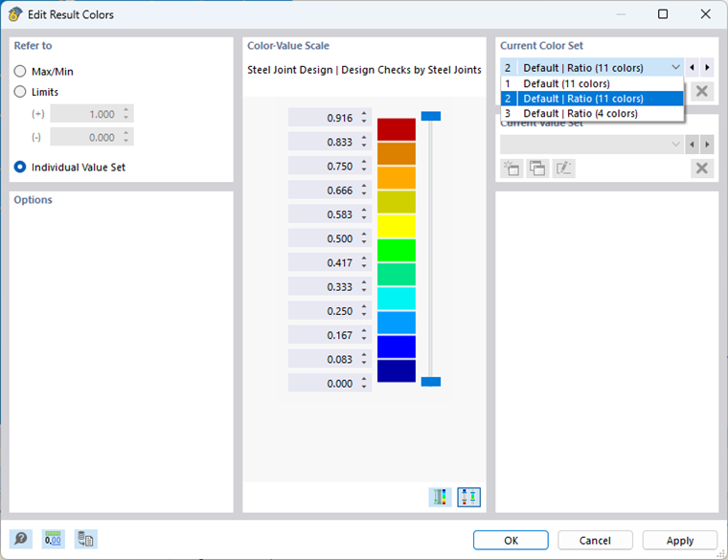Screen dimensions: 728x560
Task: Click the bright green color swatch
Action: [396, 251]
